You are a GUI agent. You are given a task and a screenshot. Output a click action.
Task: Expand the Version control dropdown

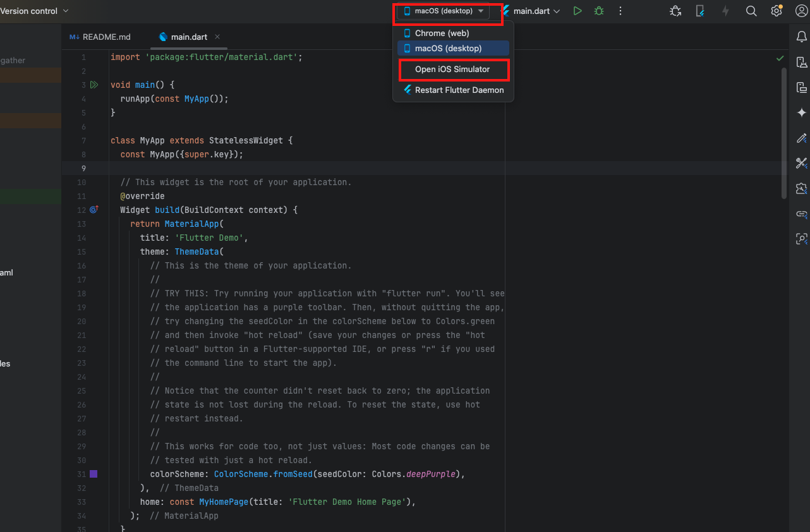point(35,11)
